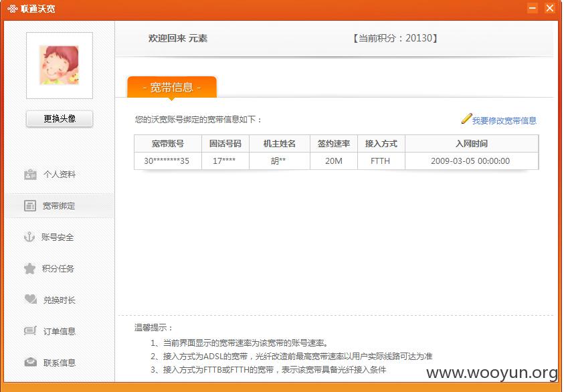
Task: Click the owner name cell 胡**
Action: [x=278, y=161]
